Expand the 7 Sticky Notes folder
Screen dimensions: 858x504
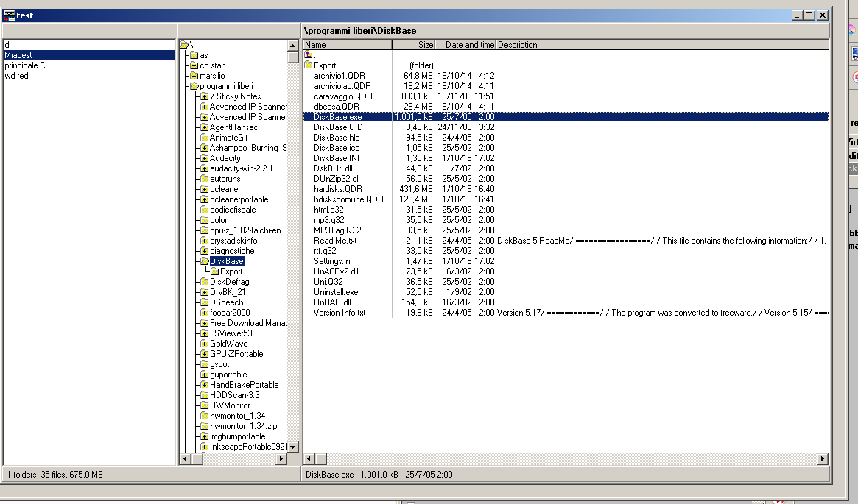(205, 97)
